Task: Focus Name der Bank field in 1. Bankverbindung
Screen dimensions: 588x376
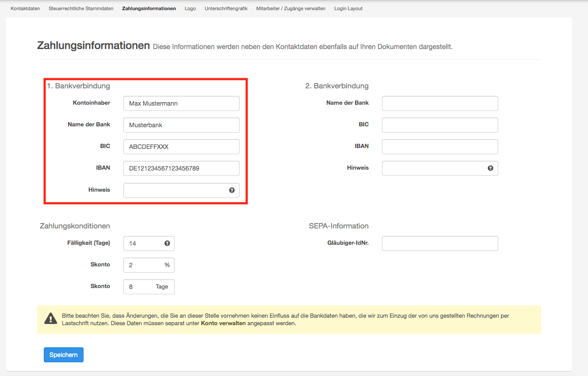Action: [181, 125]
